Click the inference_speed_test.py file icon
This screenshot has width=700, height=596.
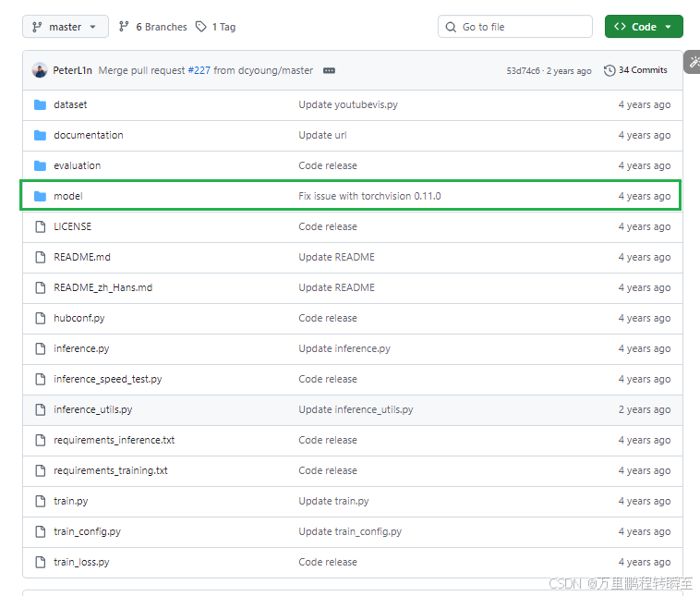(x=41, y=379)
